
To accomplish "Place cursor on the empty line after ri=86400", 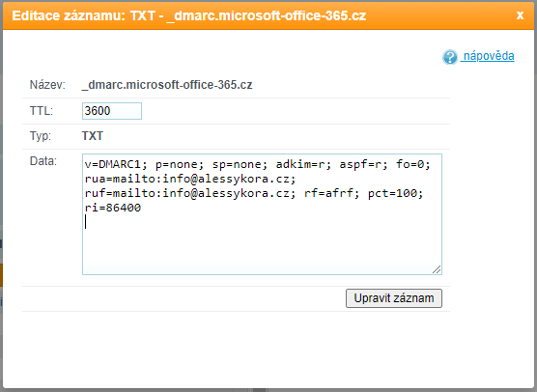I will tap(262, 222).
